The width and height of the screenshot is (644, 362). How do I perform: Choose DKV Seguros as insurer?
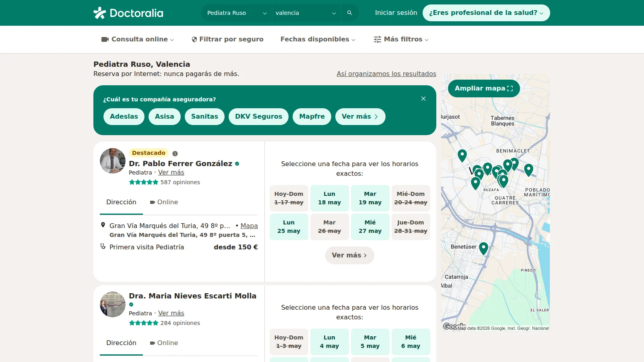coord(259,117)
